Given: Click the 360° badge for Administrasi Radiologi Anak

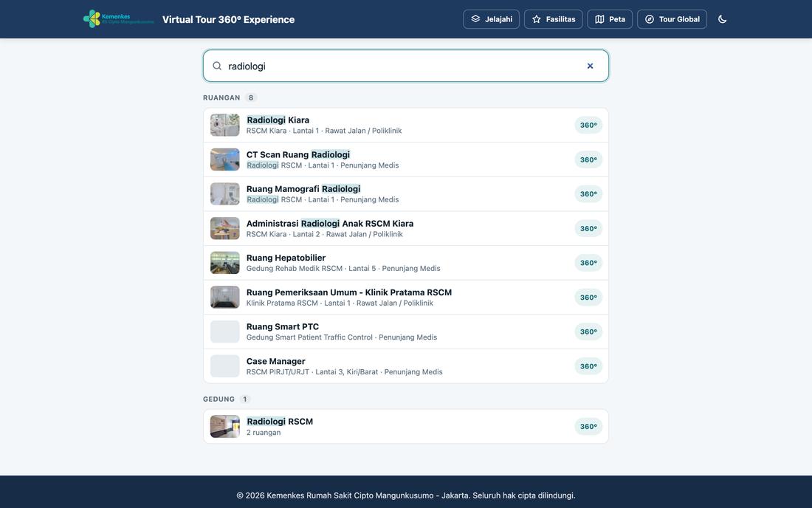Looking at the screenshot, I should tap(588, 228).
